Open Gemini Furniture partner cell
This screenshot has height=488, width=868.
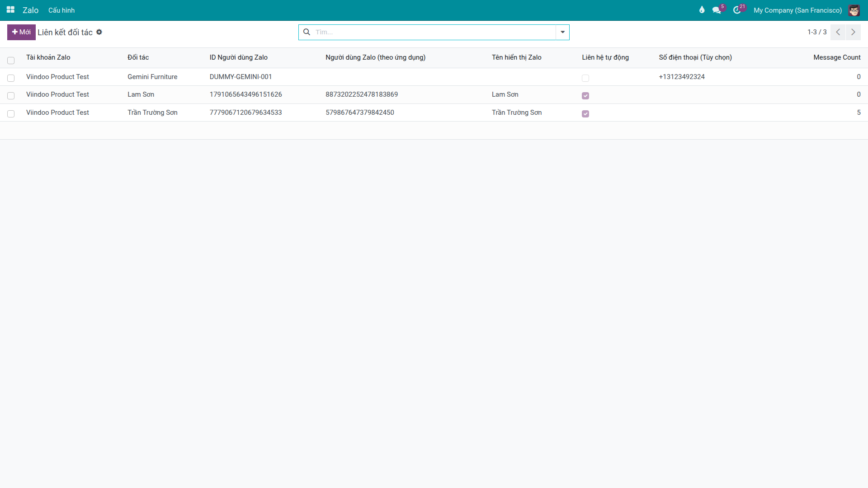[152, 77]
